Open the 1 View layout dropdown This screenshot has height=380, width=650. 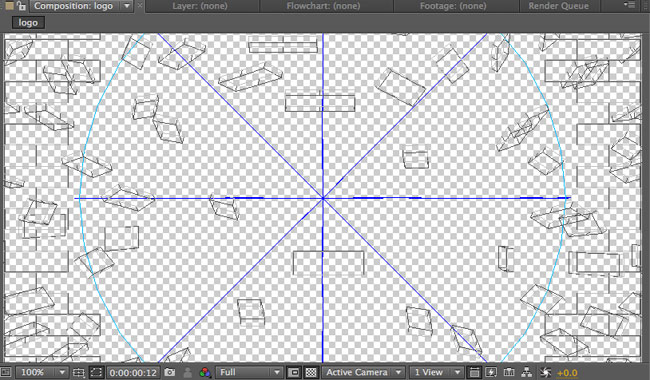tap(437, 372)
